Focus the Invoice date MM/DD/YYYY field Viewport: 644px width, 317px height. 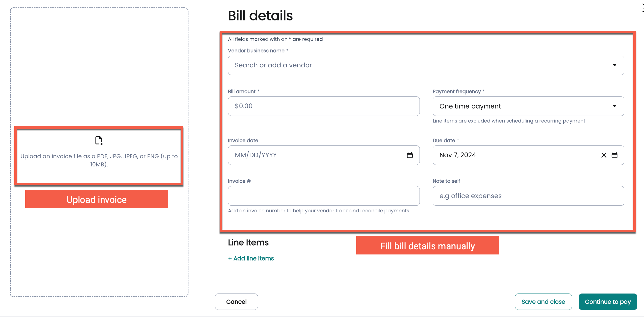pyautogui.click(x=314, y=155)
